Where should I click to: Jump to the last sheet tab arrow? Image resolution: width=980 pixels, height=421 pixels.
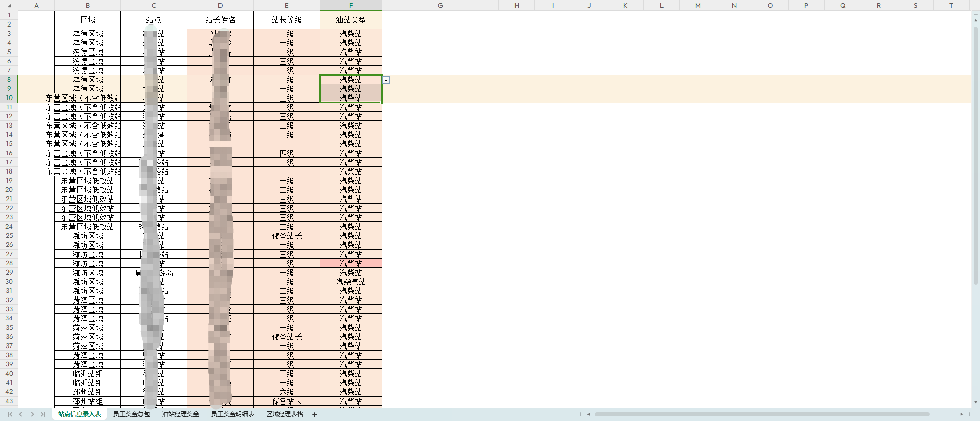click(x=43, y=414)
